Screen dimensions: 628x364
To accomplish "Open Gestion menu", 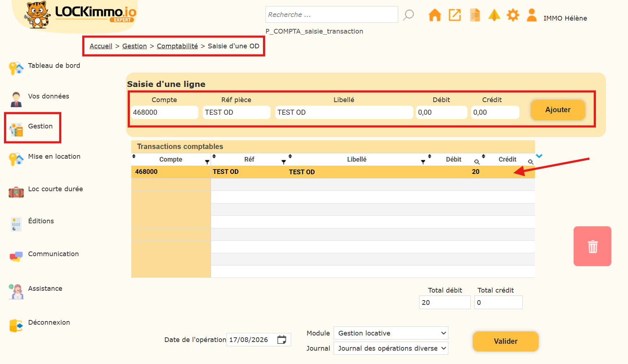I will (x=40, y=126).
